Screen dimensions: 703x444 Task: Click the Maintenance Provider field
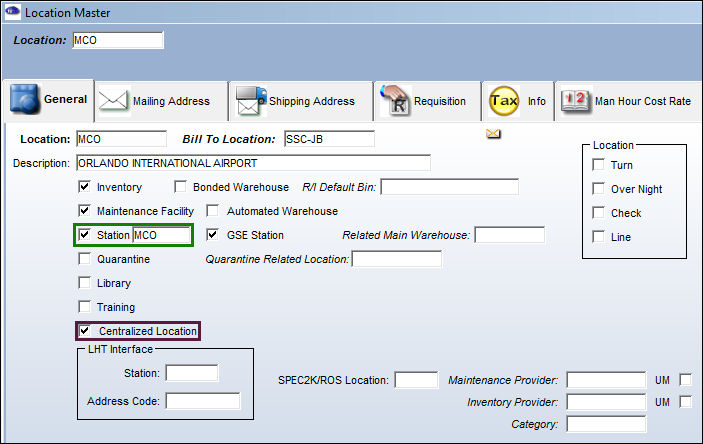click(x=606, y=380)
